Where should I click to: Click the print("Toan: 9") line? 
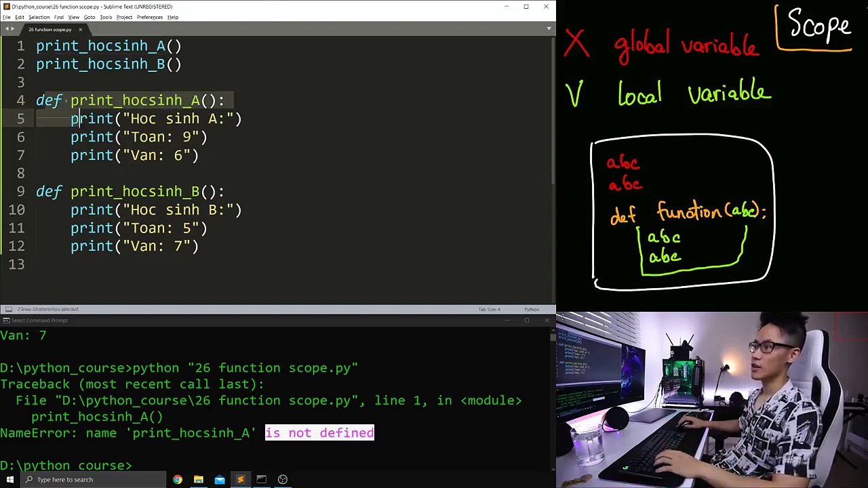[x=139, y=137]
